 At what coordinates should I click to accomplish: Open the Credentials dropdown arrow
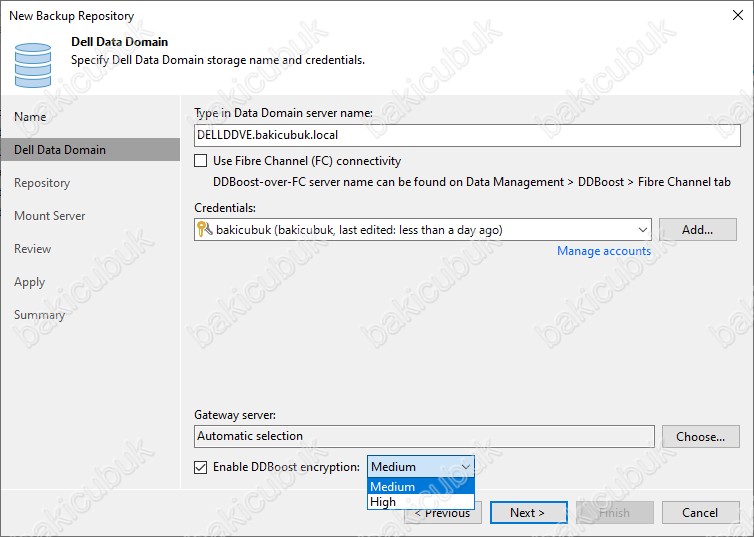tap(642, 230)
